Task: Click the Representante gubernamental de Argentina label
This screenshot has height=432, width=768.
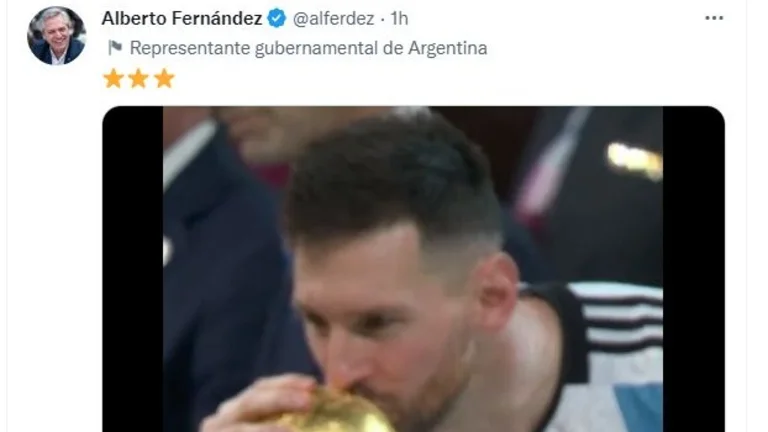Action: point(308,48)
